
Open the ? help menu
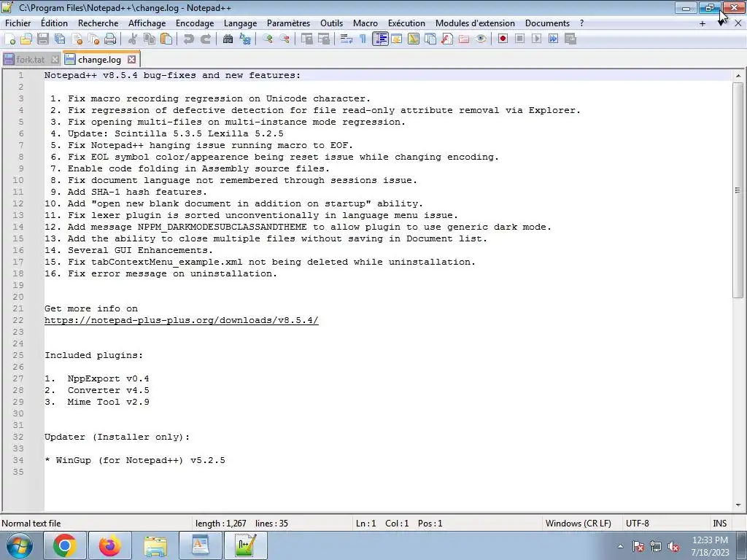(581, 23)
